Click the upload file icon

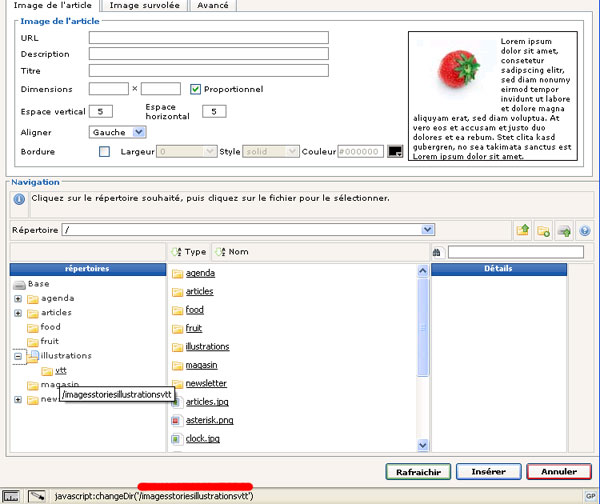(564, 230)
